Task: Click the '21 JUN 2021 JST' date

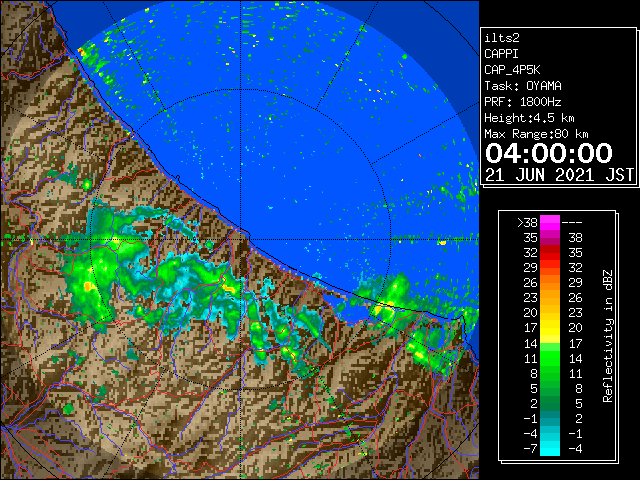Action: pyautogui.click(x=560, y=175)
